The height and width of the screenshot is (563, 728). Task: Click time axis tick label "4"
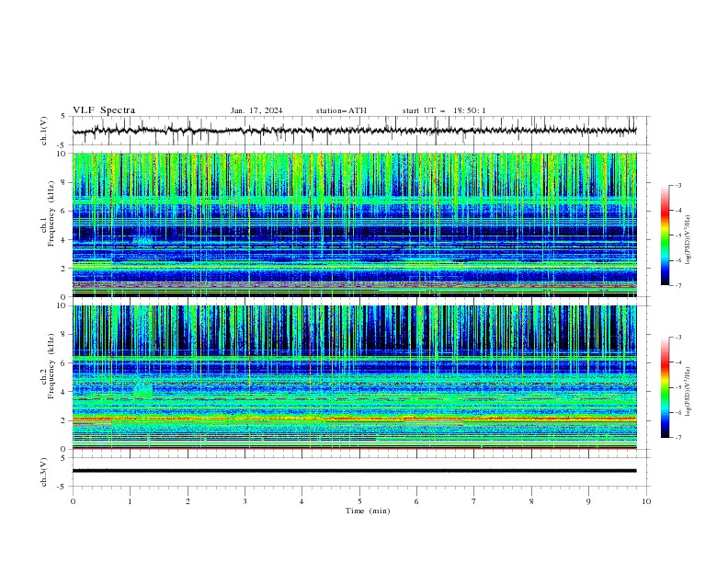point(301,501)
